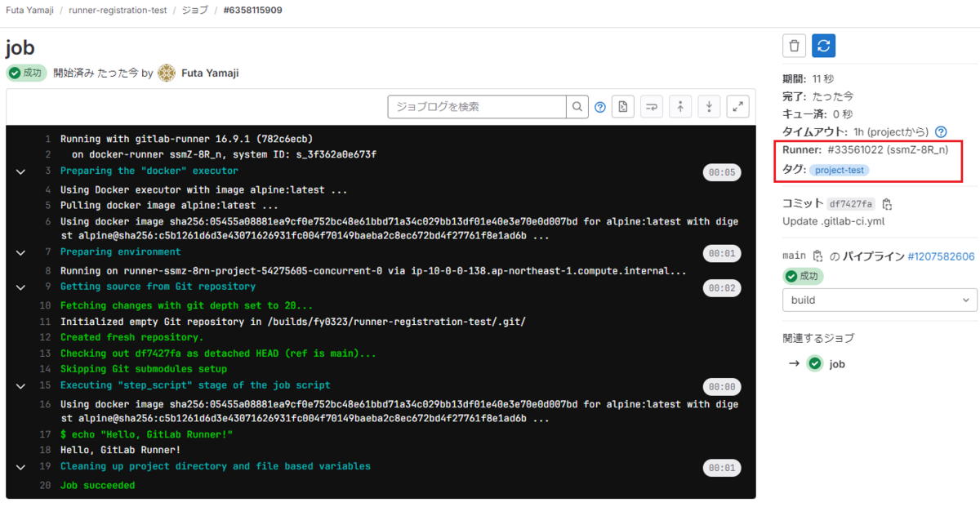Erase job with the trash icon
The width and height of the screenshot is (980, 507).
(794, 46)
